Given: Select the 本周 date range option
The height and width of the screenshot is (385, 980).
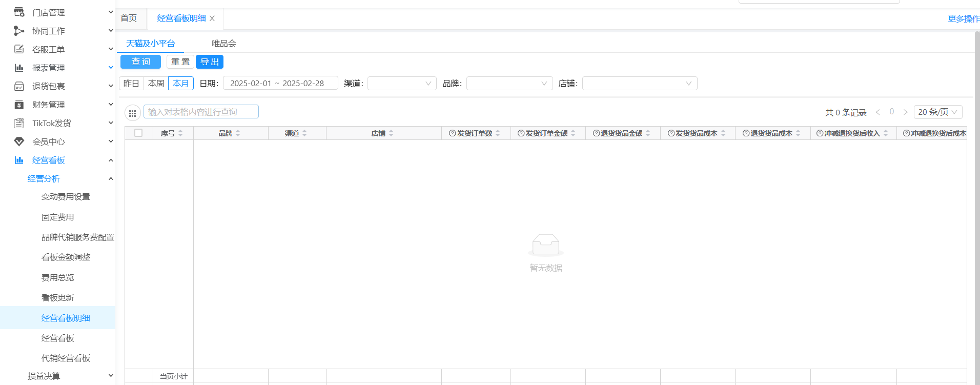Looking at the screenshot, I should pos(156,84).
